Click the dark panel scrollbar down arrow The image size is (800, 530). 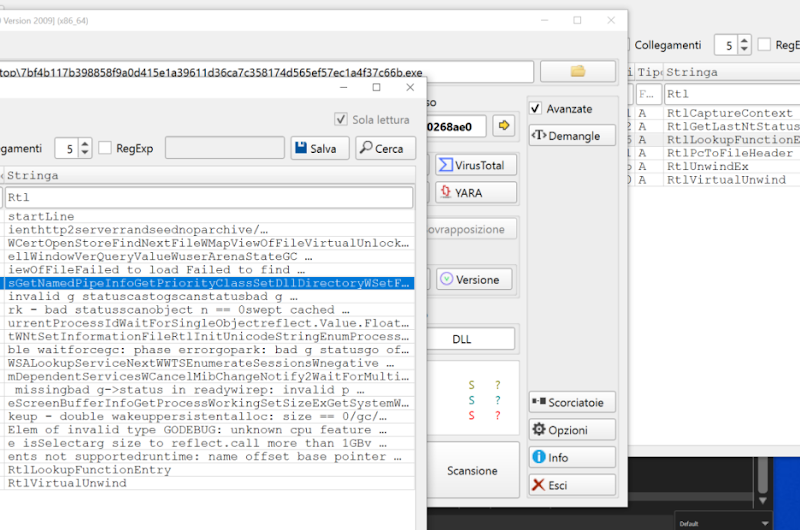pyautogui.click(x=762, y=500)
